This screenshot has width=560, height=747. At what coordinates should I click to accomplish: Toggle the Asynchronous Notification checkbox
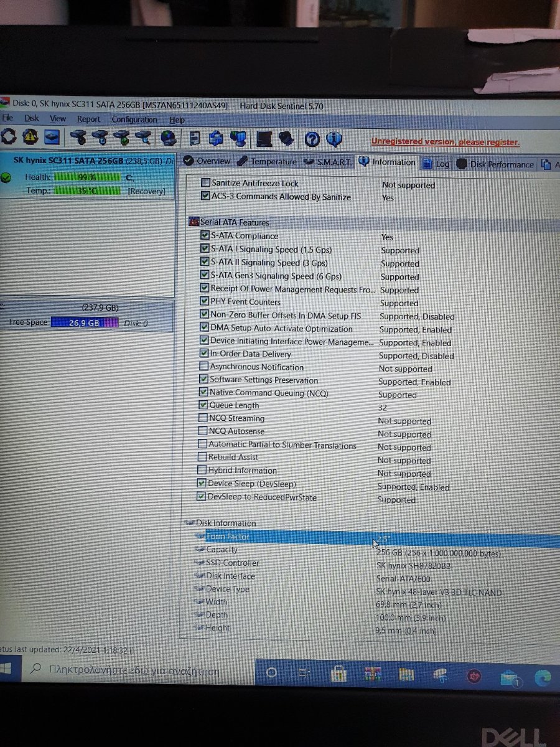pos(203,367)
